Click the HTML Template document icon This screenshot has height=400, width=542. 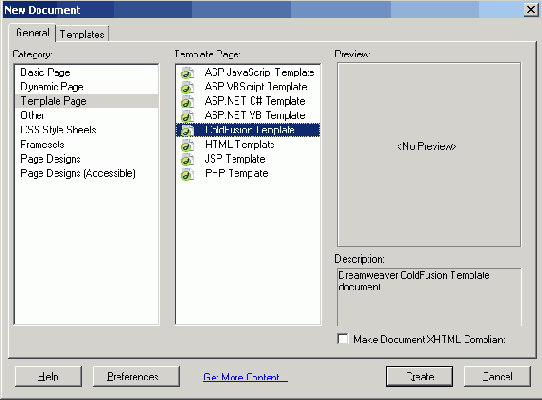pos(187,145)
